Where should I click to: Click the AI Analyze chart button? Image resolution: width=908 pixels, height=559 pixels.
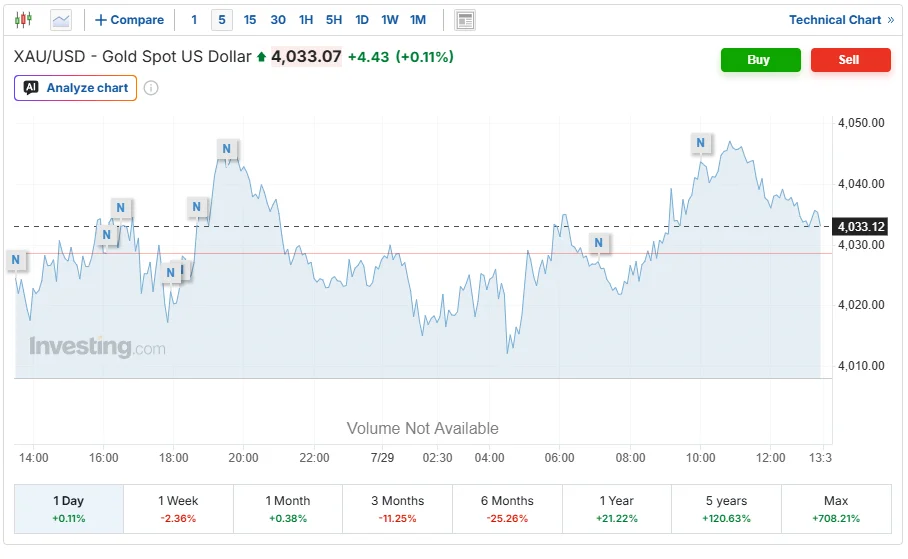pyautogui.click(x=75, y=88)
